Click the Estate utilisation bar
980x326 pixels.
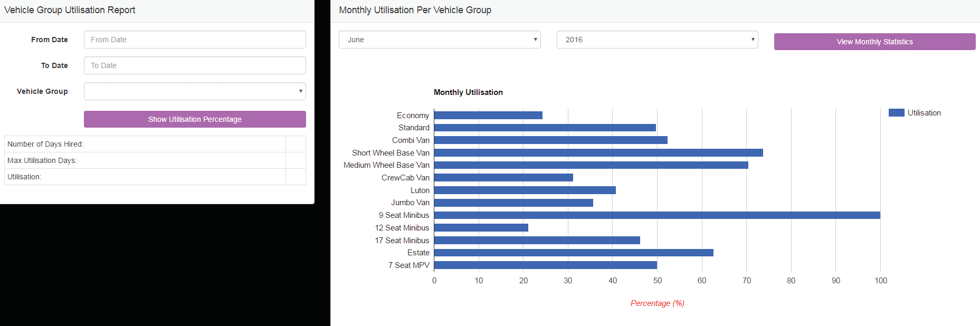(x=573, y=253)
